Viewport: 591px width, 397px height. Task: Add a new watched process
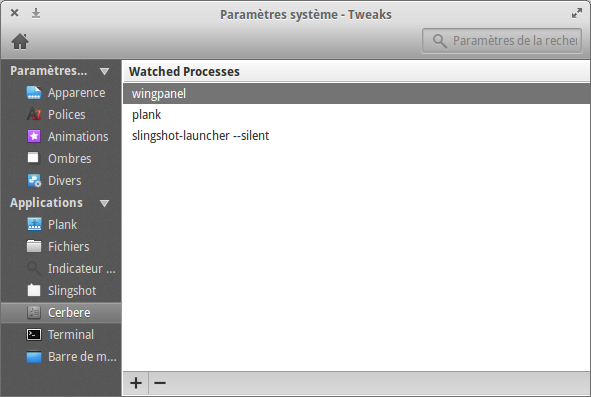coord(136,383)
